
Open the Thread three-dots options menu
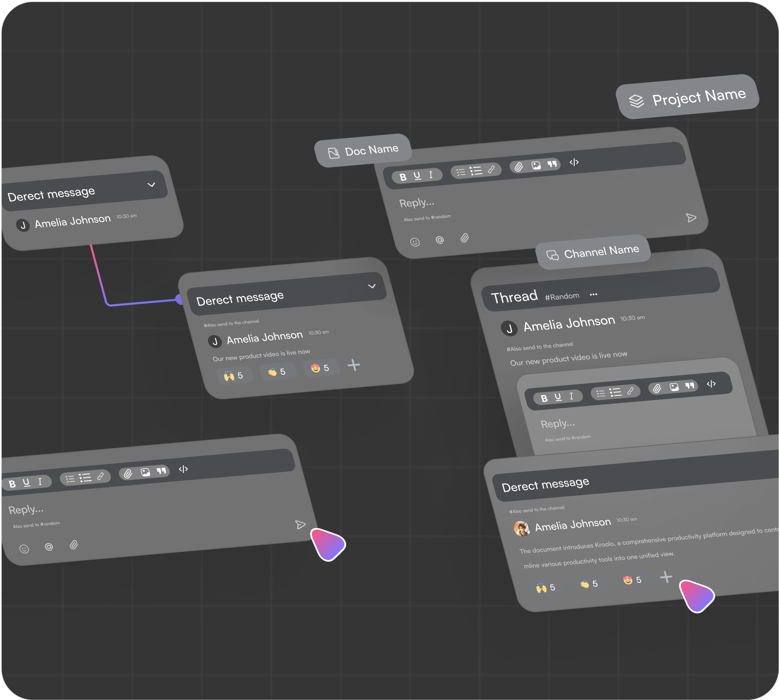point(593,294)
